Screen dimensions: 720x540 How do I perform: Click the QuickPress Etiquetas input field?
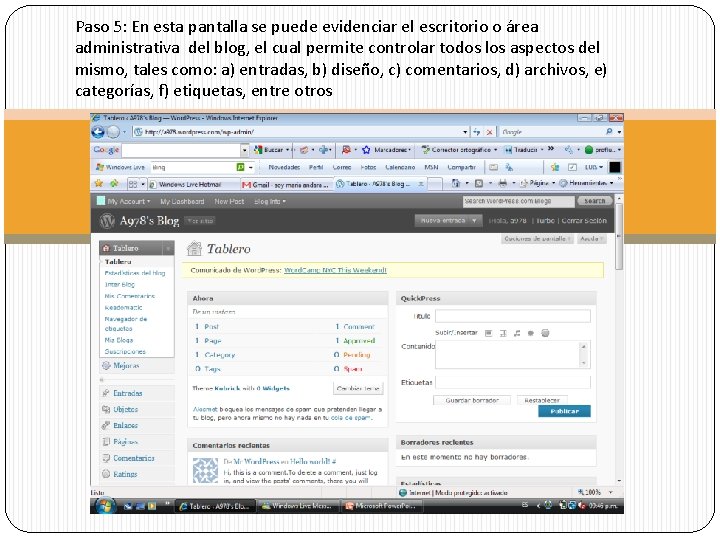(x=512, y=382)
